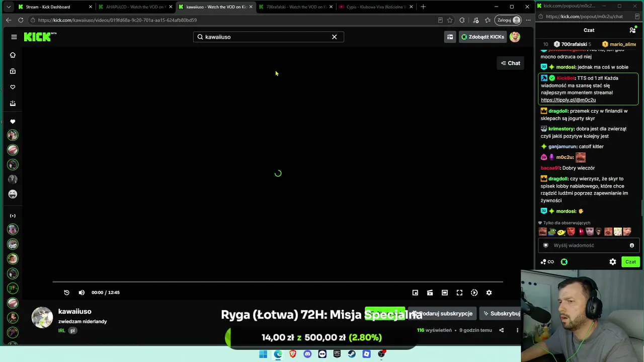Open channel points icon in chat footer

point(547,262)
